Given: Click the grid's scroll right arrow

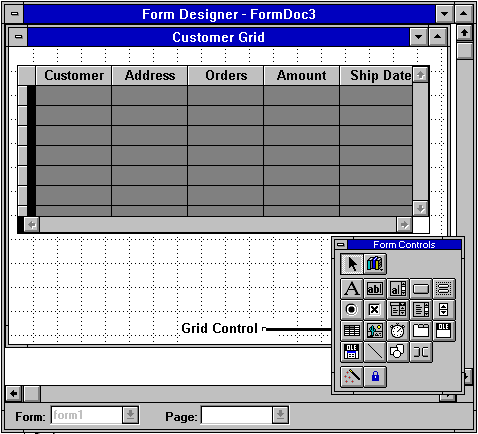Looking at the screenshot, I should pos(404,224).
